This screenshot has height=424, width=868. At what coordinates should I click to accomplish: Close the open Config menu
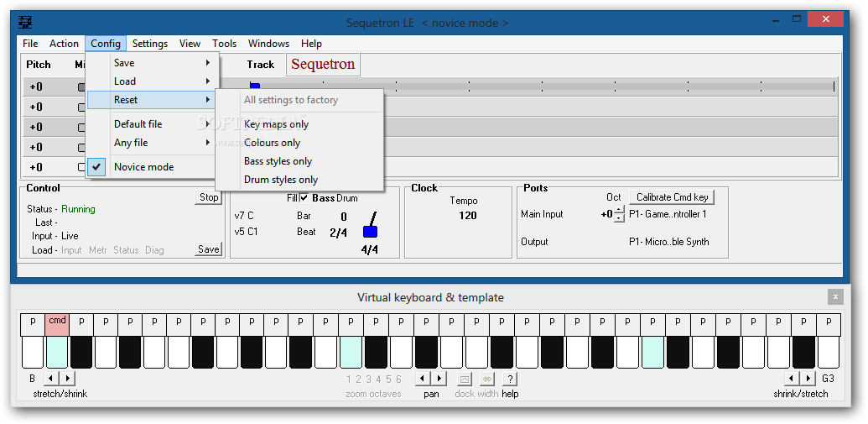coord(106,43)
